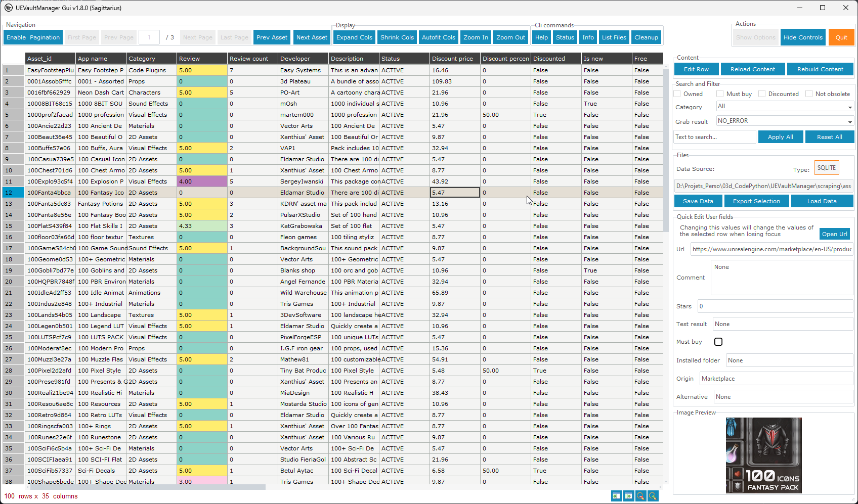This screenshot has width=858, height=504.
Task: Click the Stars input field
Action: [775, 306]
